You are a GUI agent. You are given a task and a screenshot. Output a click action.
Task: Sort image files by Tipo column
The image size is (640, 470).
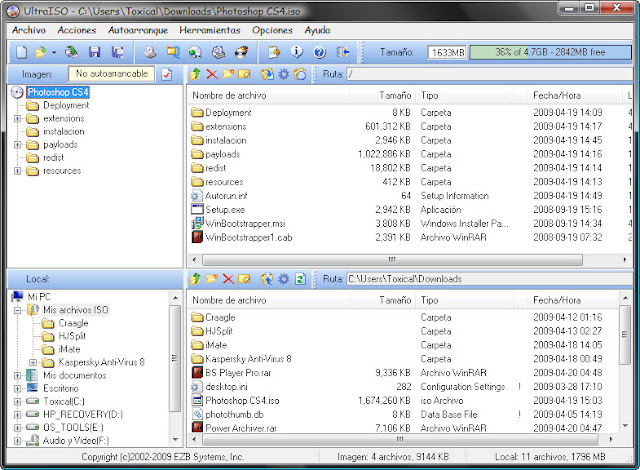(x=465, y=95)
